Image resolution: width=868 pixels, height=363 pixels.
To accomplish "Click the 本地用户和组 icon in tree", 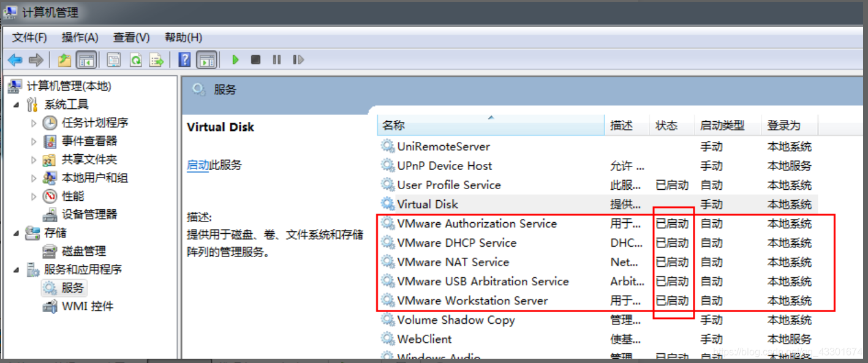I will coord(50,178).
